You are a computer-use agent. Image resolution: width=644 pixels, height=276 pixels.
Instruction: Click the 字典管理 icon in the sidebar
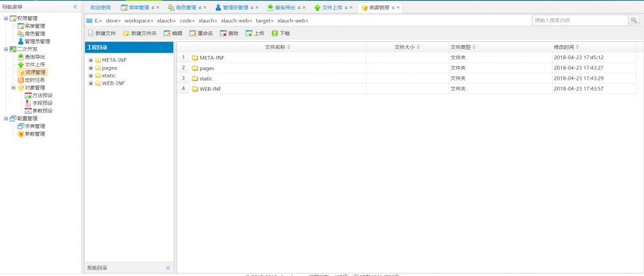21,126
